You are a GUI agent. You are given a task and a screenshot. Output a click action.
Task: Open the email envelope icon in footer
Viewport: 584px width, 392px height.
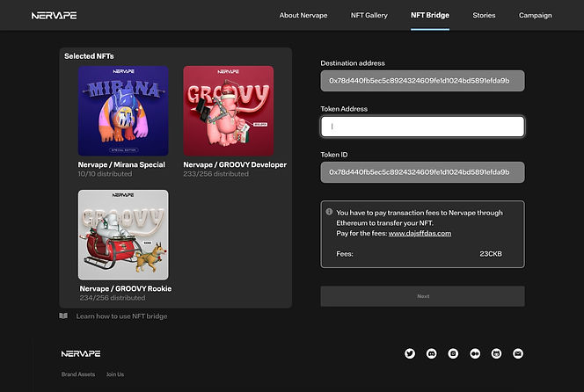click(x=518, y=353)
